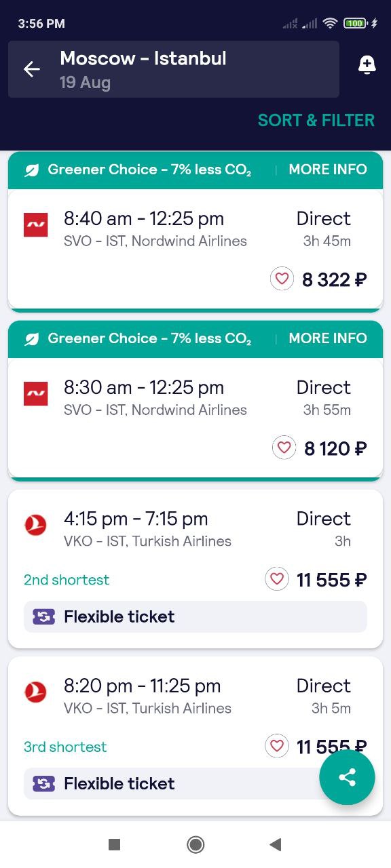Tap the back arrow next to Moscow - Istanbul
Viewport: 391px width, 868px height.
point(32,69)
